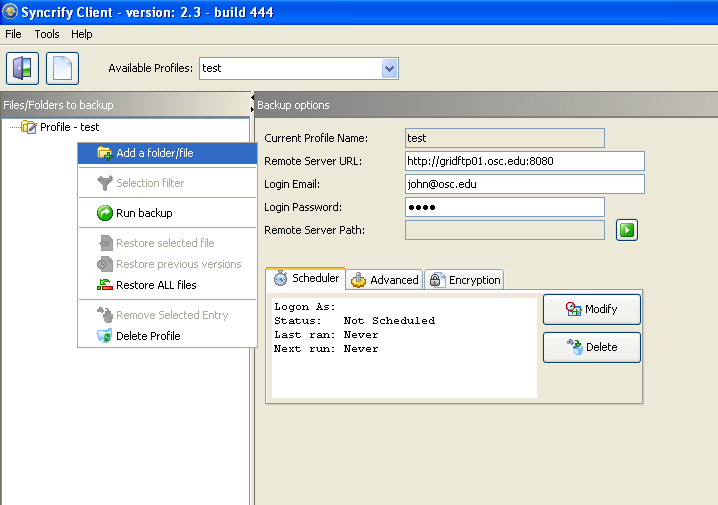718x505 pixels.
Task: Click the stopwatch icon on Scheduler tab
Action: 280,278
